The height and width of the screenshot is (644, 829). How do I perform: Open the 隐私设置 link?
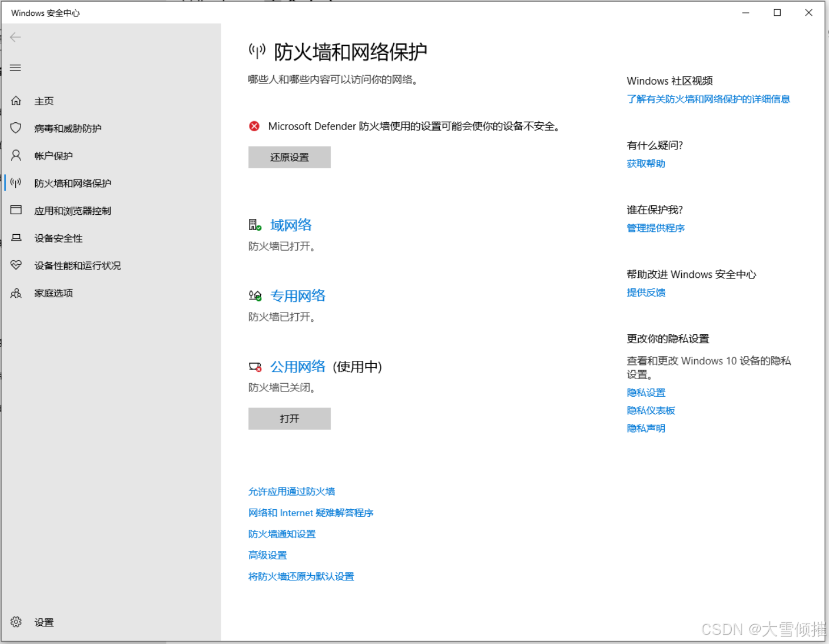646,393
